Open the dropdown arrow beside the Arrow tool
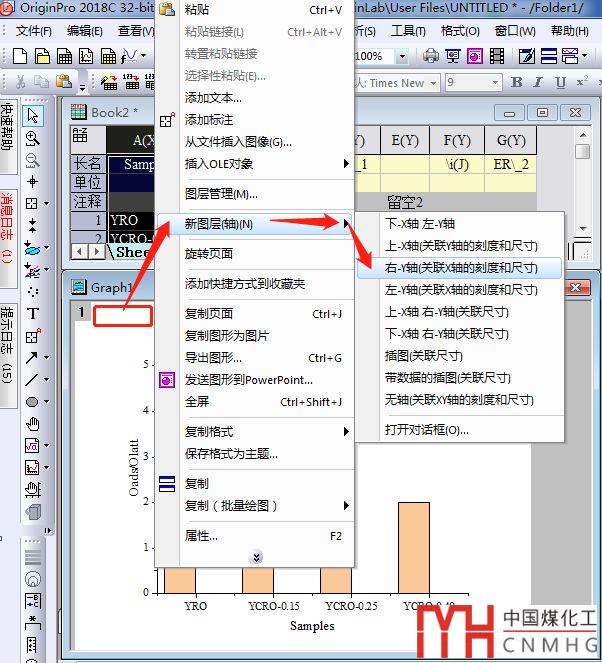602x663 pixels. pyautogui.click(x=47, y=358)
